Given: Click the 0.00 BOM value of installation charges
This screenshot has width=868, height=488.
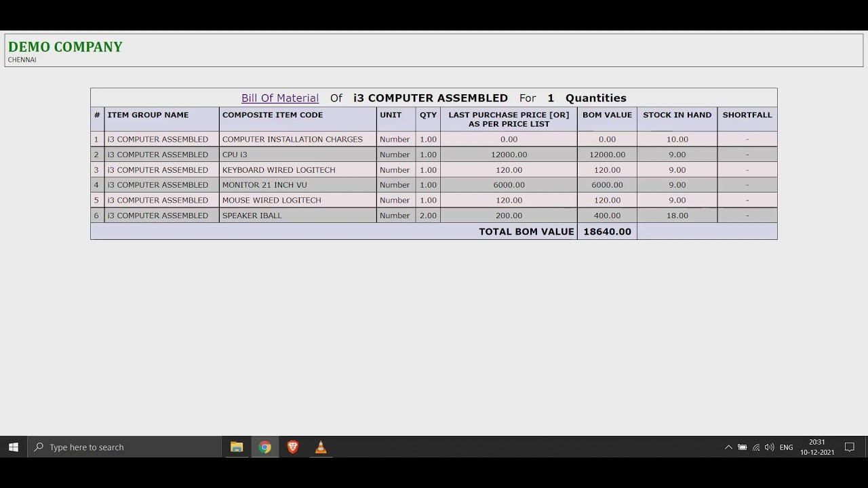Looking at the screenshot, I should [x=607, y=140].
